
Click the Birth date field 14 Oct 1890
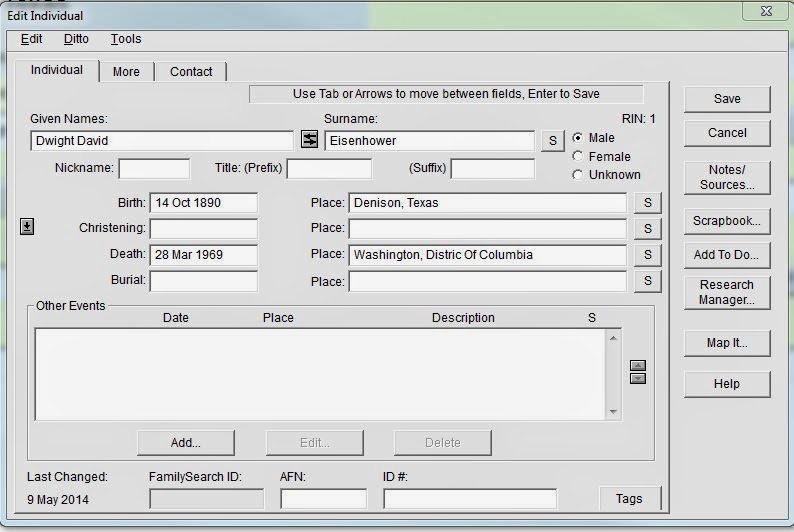(x=204, y=203)
